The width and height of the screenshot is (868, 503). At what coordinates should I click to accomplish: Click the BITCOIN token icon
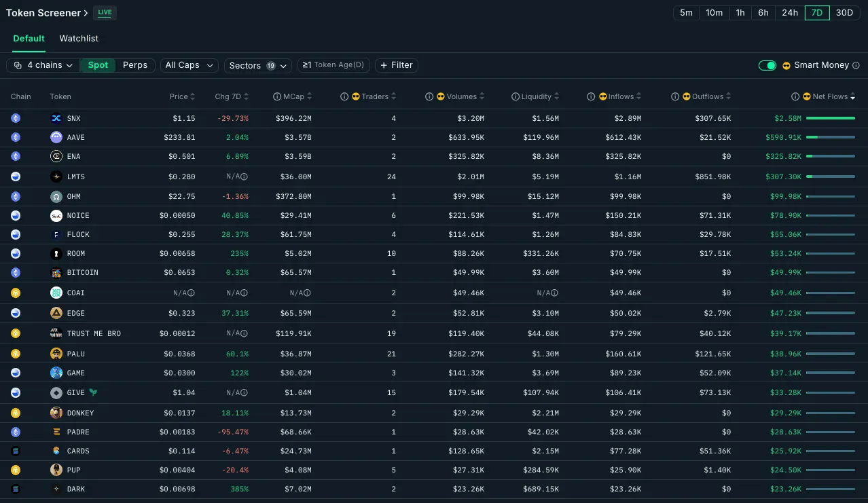click(x=56, y=273)
